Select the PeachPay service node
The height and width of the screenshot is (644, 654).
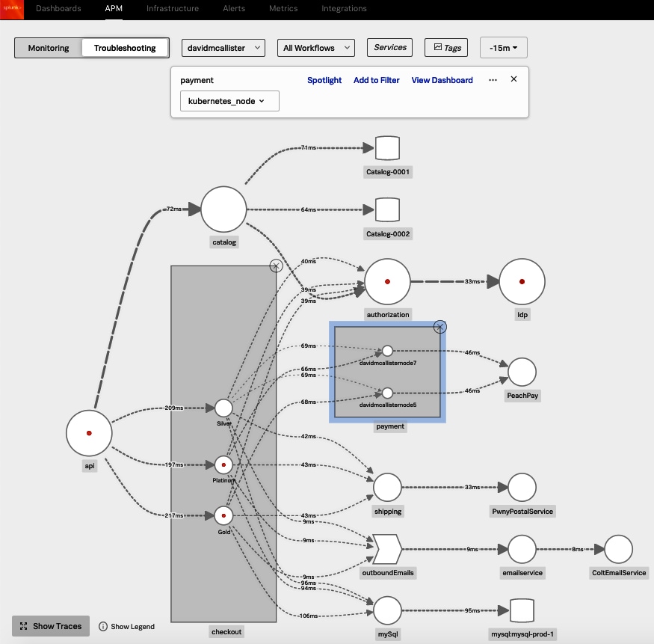coord(522,372)
